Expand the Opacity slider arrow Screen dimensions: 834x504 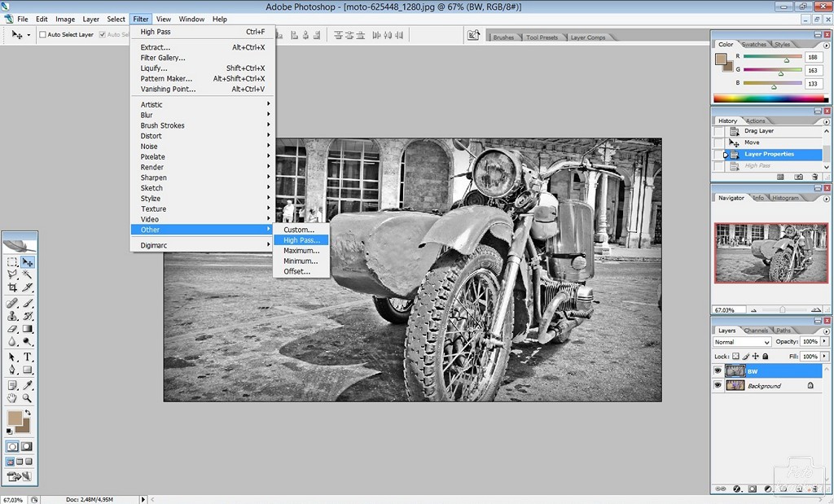pyautogui.click(x=824, y=342)
